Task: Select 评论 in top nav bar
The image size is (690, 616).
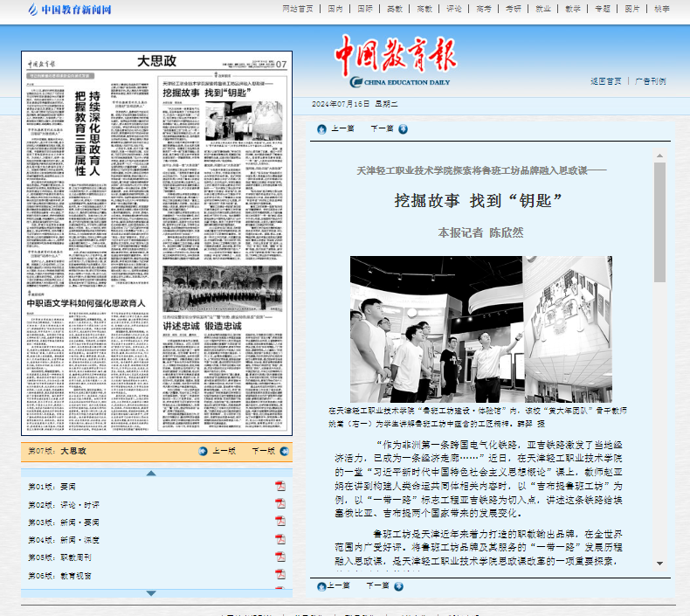Action: coord(453,8)
